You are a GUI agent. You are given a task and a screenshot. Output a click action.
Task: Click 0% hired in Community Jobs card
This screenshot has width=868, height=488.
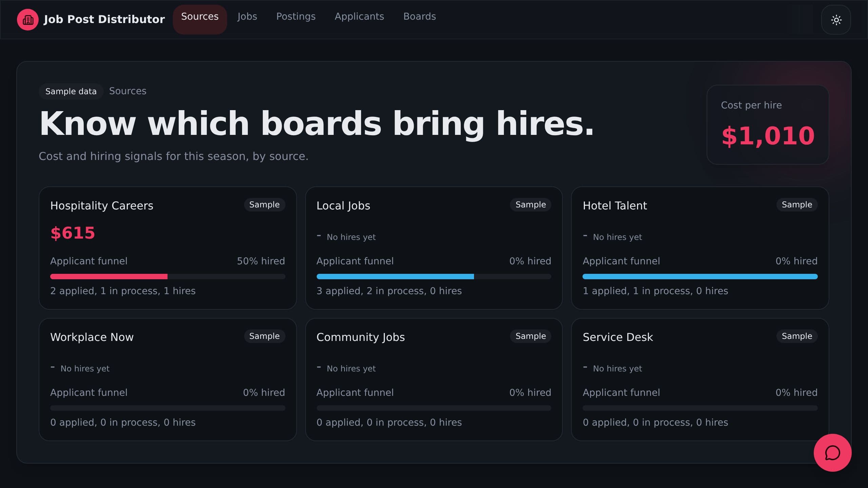tap(530, 392)
